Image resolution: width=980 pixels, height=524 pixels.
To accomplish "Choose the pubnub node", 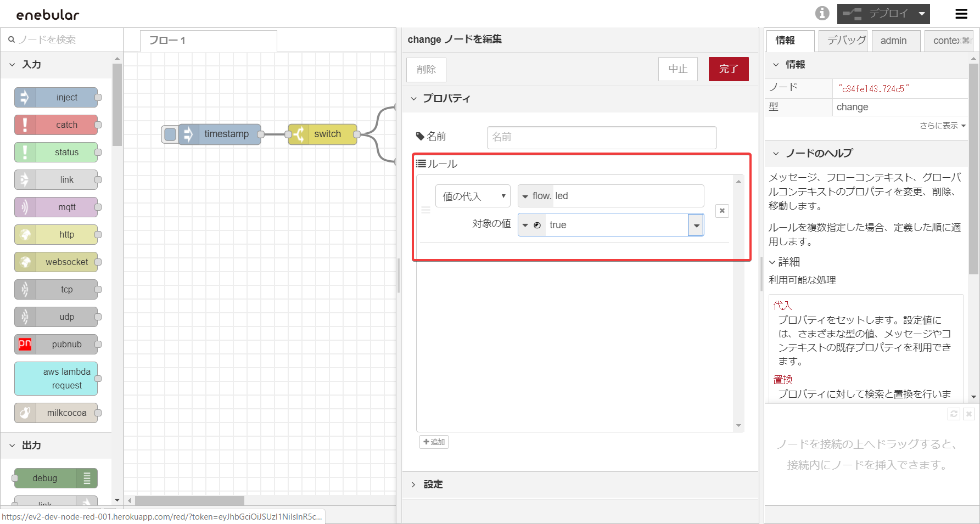I will [57, 345].
